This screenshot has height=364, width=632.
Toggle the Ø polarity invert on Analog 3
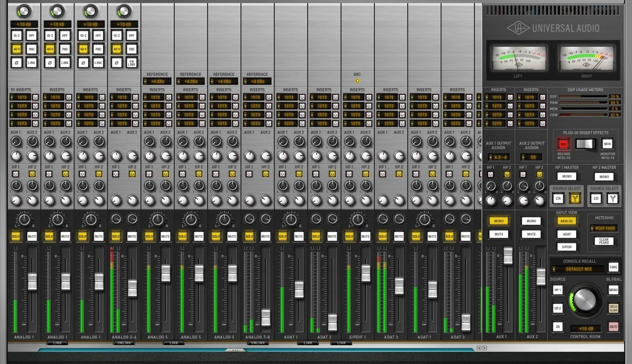click(83, 63)
